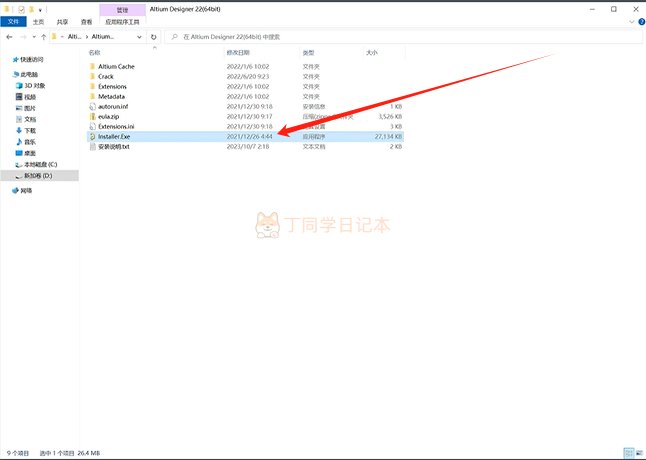Switch to large icons view in status bar
This screenshot has width=646, height=460.
tap(639, 453)
